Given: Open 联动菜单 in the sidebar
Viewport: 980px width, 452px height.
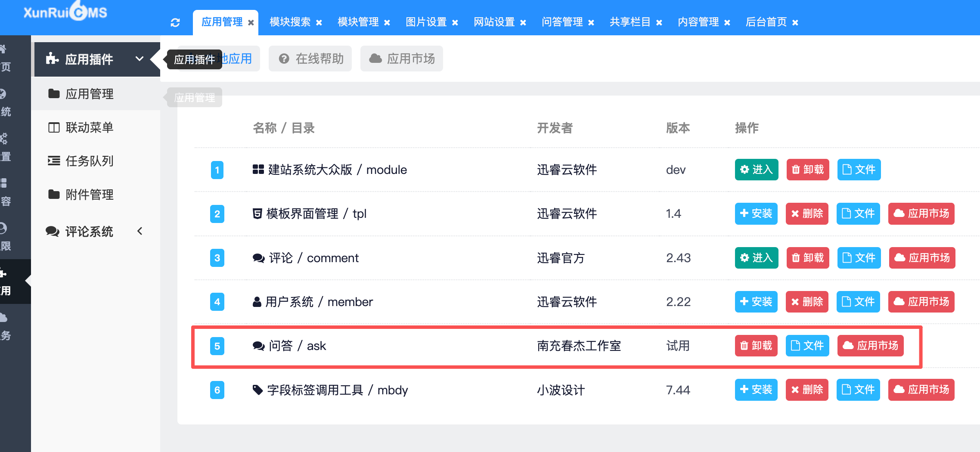Looking at the screenshot, I should click(89, 127).
